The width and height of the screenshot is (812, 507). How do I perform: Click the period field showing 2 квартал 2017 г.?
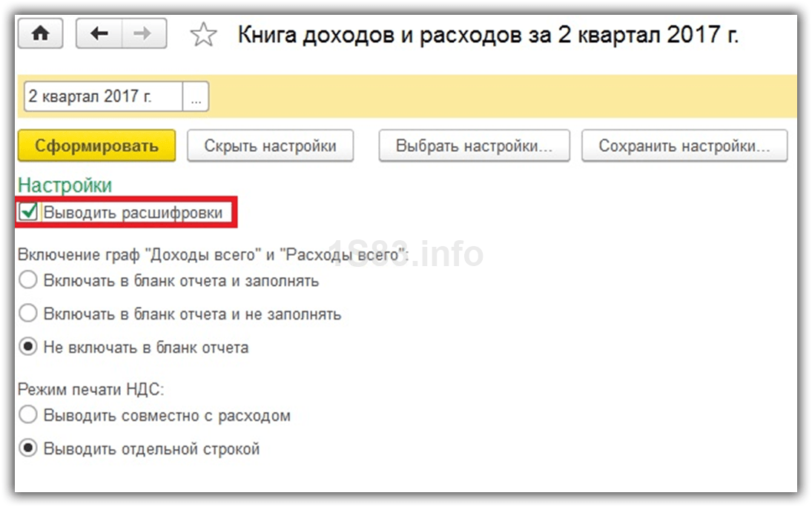pyautogui.click(x=103, y=97)
